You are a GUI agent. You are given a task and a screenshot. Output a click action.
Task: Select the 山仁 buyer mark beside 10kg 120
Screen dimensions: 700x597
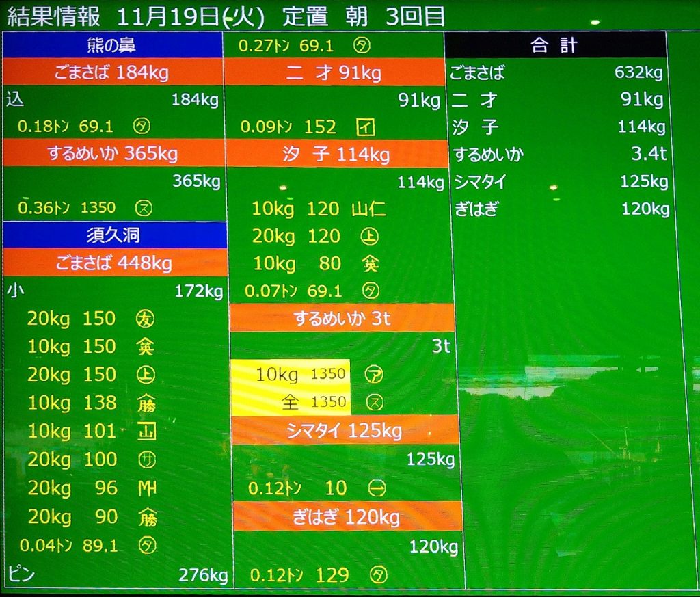[368, 209]
